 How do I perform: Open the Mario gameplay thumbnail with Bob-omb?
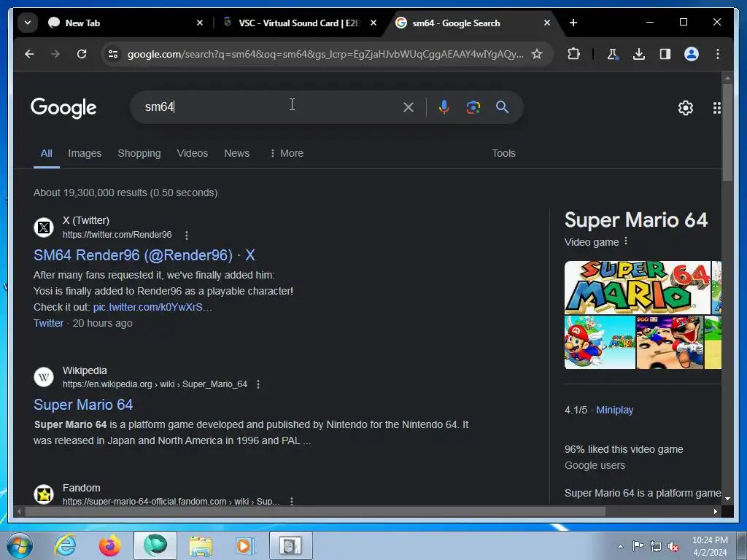670,343
